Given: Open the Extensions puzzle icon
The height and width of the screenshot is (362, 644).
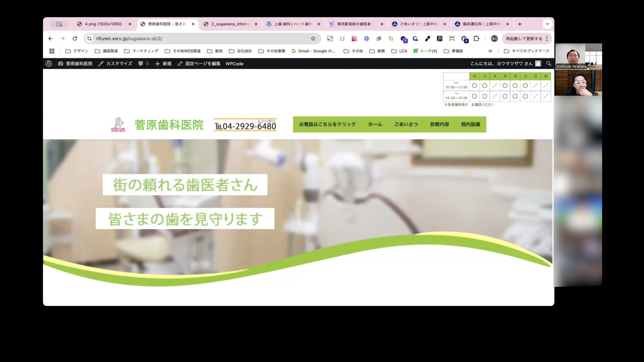Looking at the screenshot, I should tap(476, 39).
